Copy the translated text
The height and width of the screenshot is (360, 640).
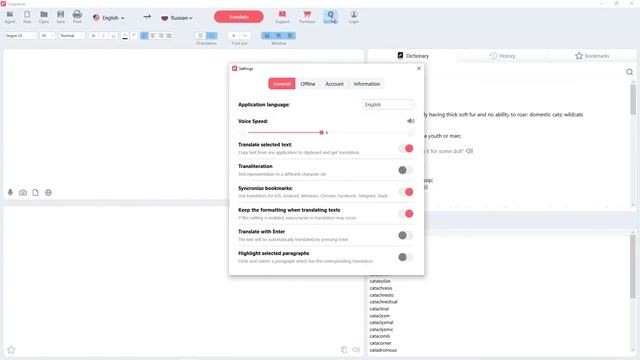(x=344, y=350)
